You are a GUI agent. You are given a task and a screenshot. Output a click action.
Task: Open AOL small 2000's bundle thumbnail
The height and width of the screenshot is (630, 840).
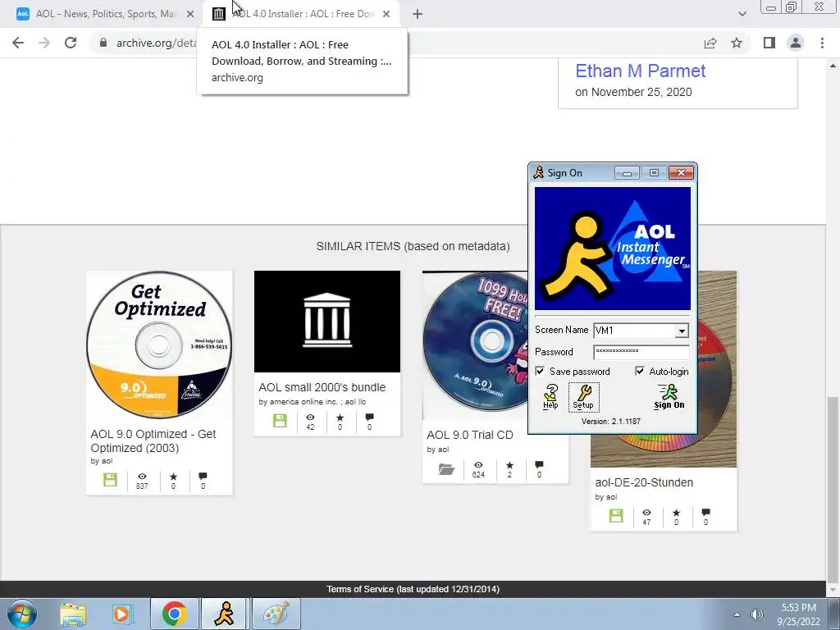[326, 322]
